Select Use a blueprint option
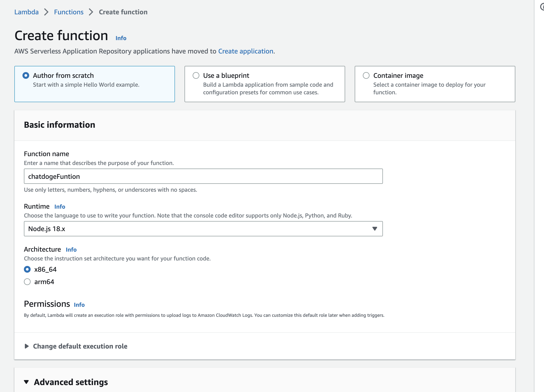544x392 pixels. tap(196, 75)
